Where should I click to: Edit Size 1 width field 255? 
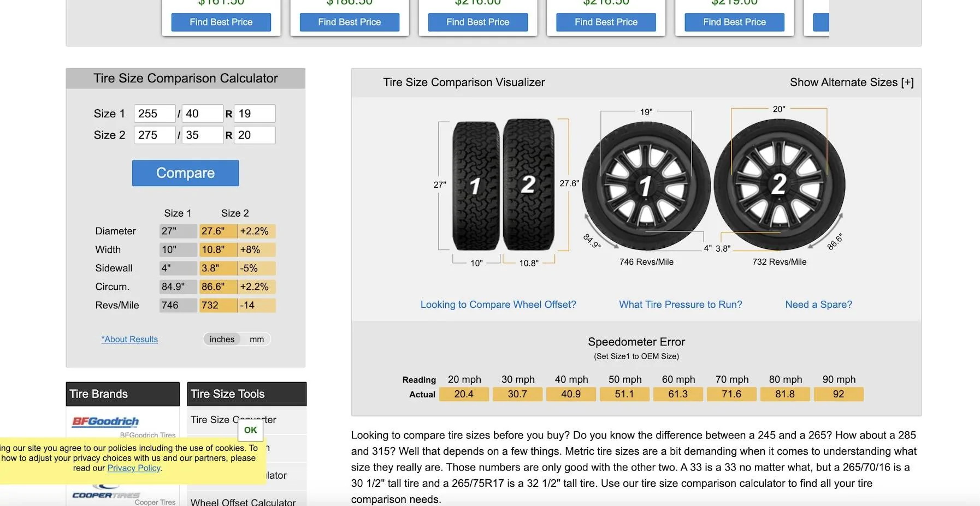tap(155, 114)
